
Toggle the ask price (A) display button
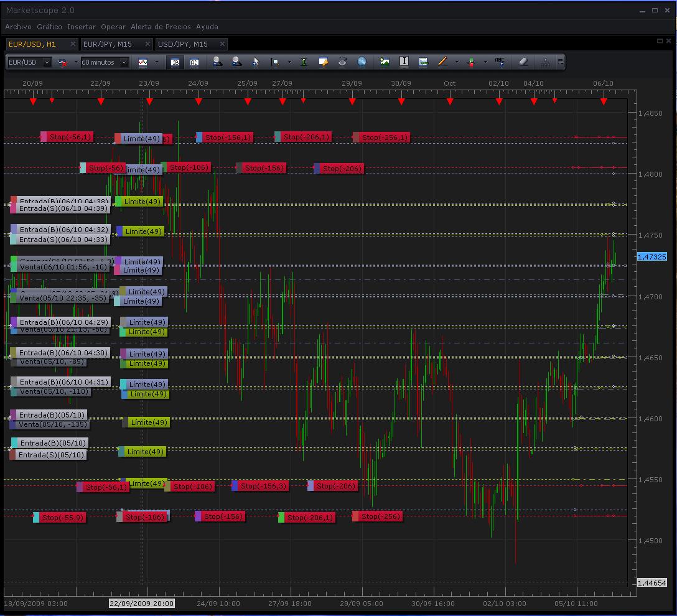(x=194, y=62)
